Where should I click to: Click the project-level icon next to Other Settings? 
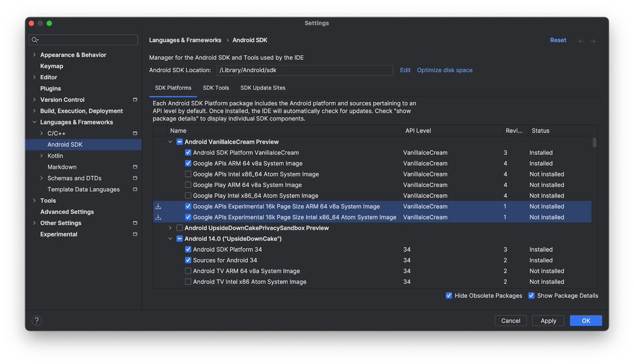click(135, 223)
